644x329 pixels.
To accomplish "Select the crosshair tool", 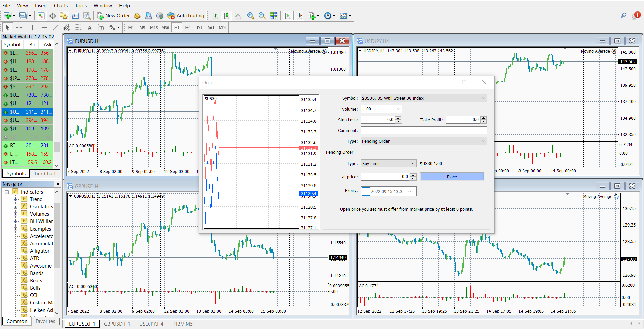I will (19, 28).
